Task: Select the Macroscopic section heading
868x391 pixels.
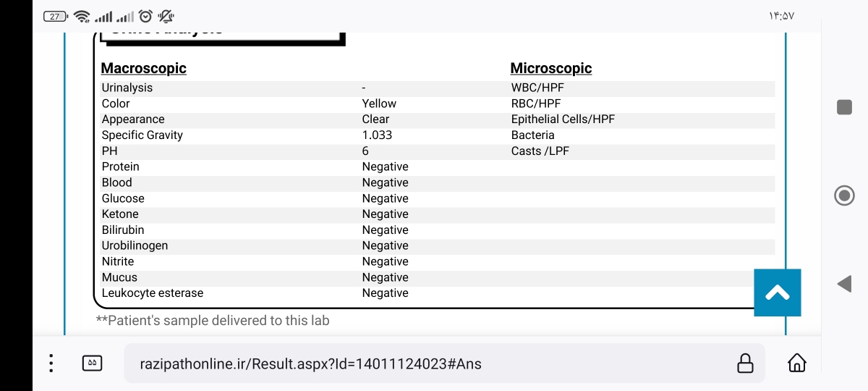Action: [x=144, y=68]
